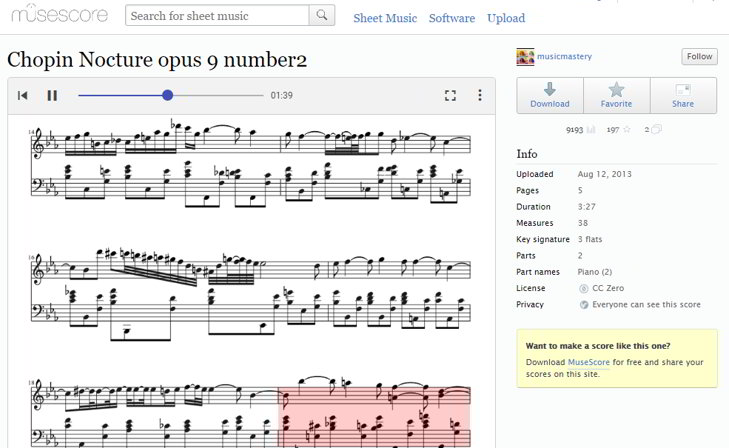
Task: Click the musicmastery avatar thumbnail
Action: click(x=525, y=57)
